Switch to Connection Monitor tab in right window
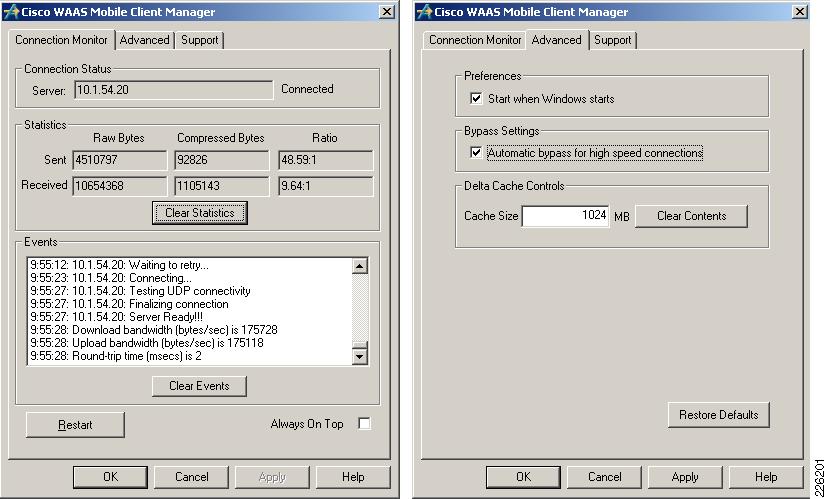 [475, 40]
